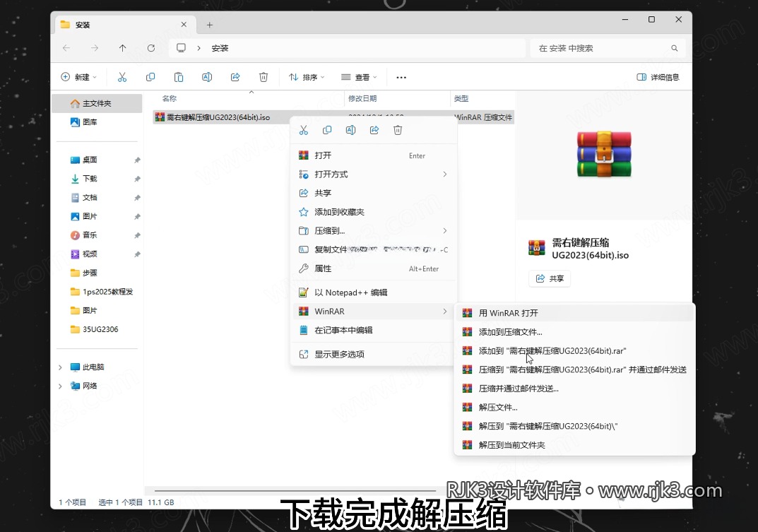This screenshot has height=532, width=758.
Task: Choose 用 WinRAR 打开
Action: [575, 313]
